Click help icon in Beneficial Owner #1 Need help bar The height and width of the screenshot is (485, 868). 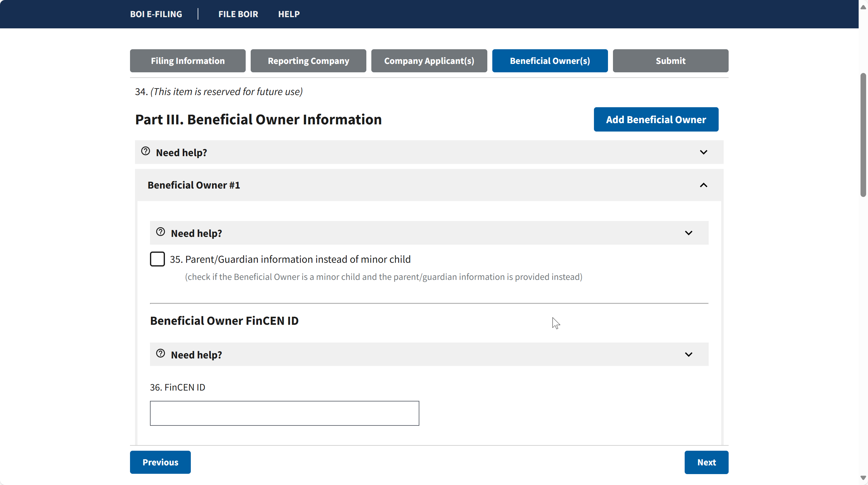[160, 232]
